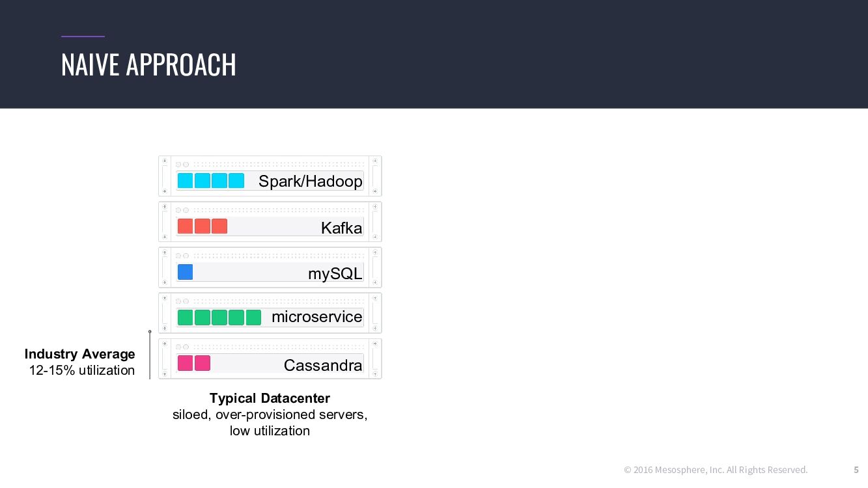Image resolution: width=868 pixels, height=488 pixels.
Task: Click the Mesosphere copyright notice
Action: pyautogui.click(x=716, y=470)
